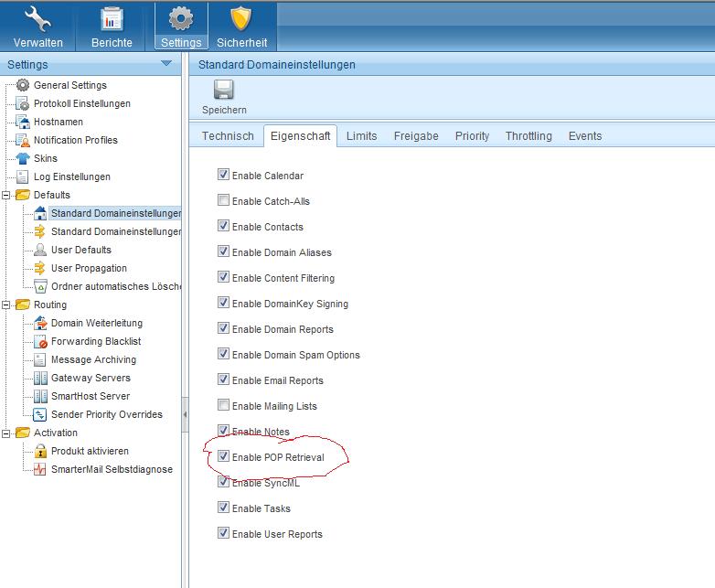Open the SmarterMail Selbstdiagnose icon

[40, 469]
